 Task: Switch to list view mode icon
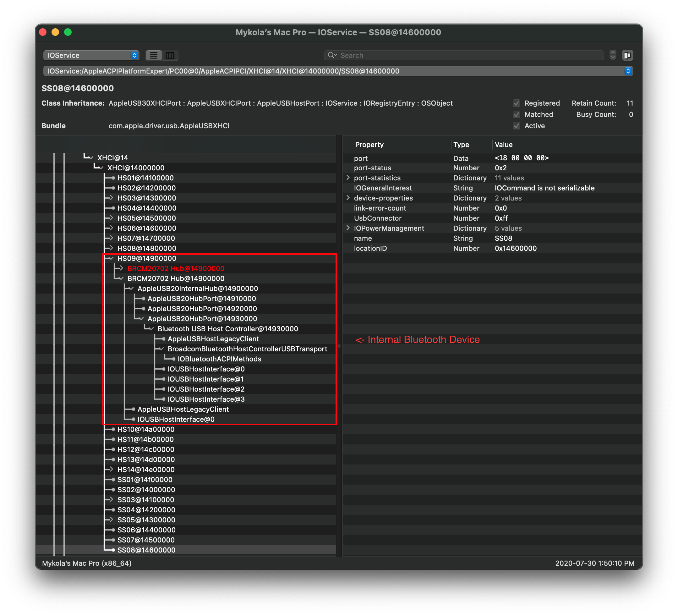click(154, 55)
